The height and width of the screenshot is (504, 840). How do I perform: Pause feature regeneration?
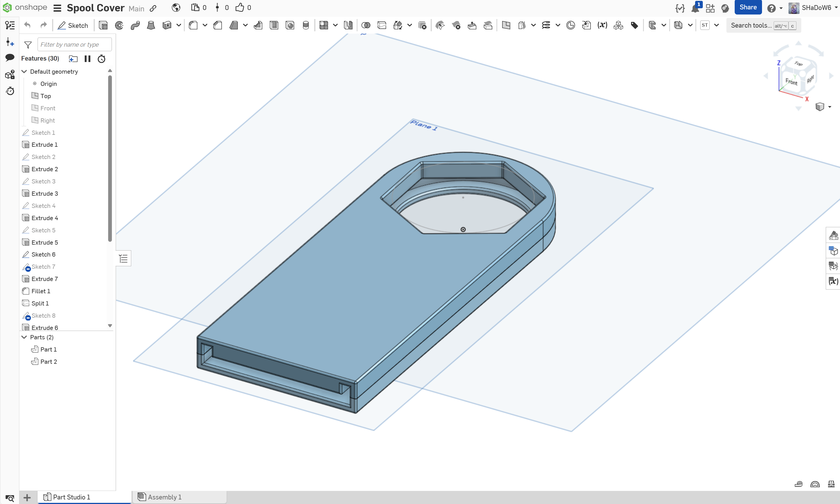click(87, 59)
